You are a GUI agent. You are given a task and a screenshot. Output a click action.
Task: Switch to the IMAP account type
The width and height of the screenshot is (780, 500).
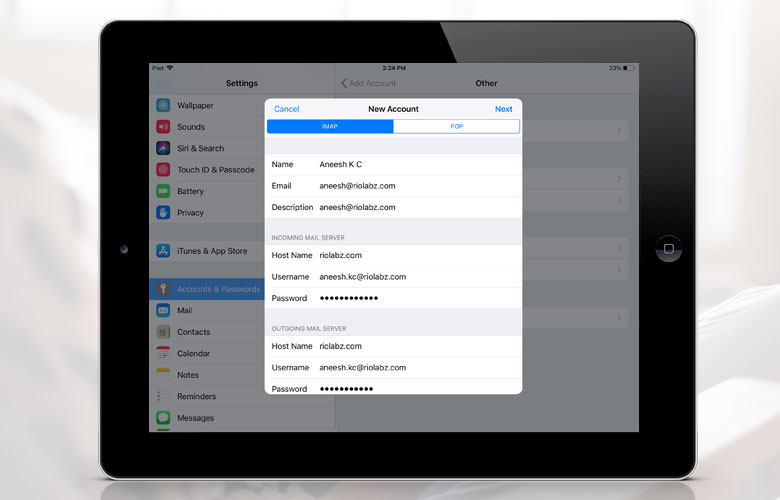[x=329, y=127]
